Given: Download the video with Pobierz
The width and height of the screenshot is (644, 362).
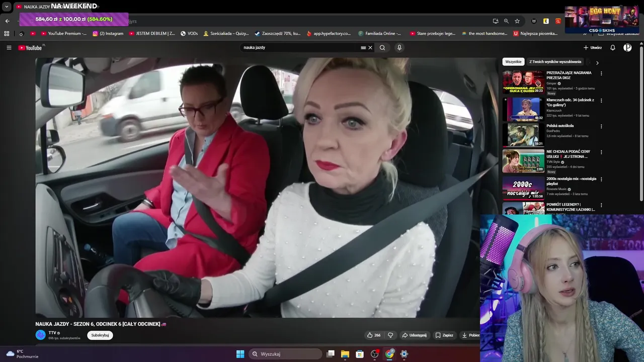Looking at the screenshot, I should point(470,335).
